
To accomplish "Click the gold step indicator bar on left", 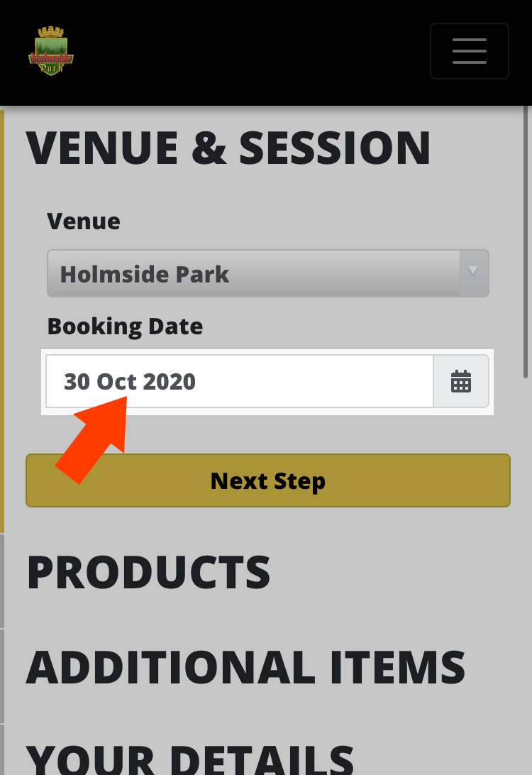I will pyautogui.click(x=2, y=321).
